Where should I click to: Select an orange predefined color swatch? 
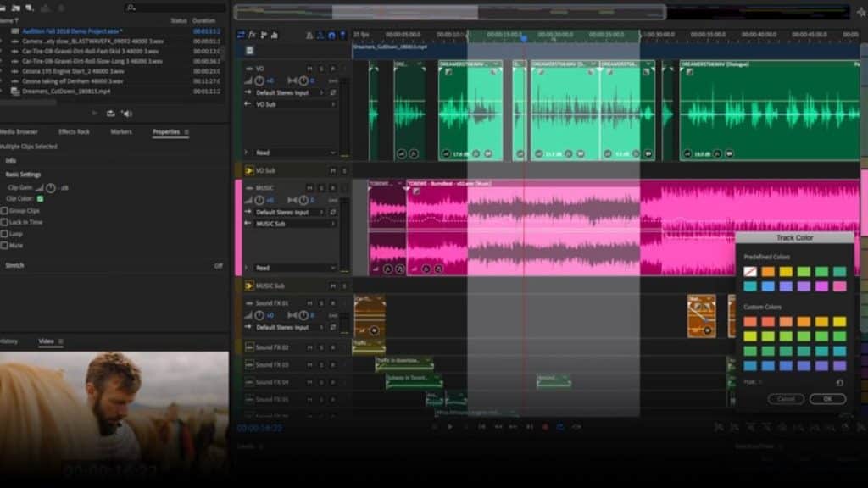[x=768, y=271]
